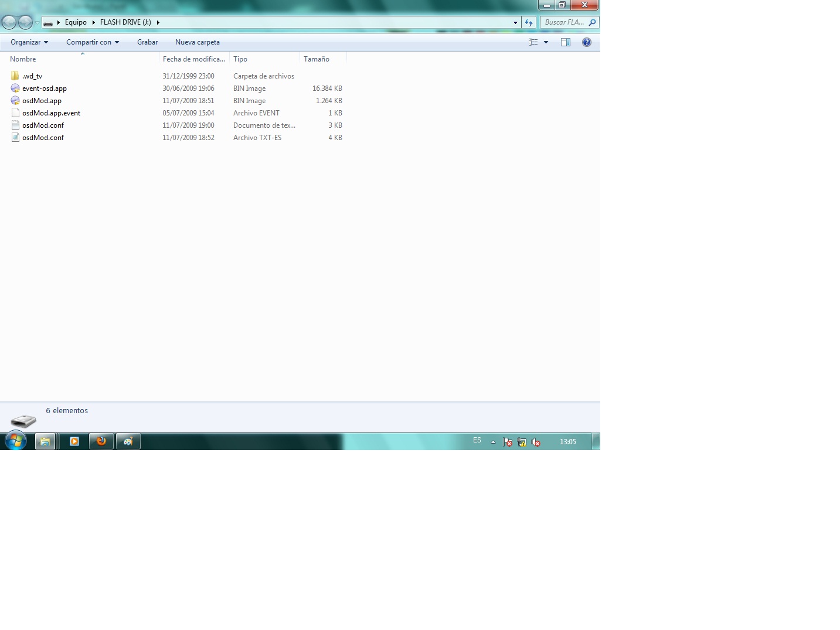Select the event-osd.app file icon
The height and width of the screenshot is (630, 840).
point(15,88)
